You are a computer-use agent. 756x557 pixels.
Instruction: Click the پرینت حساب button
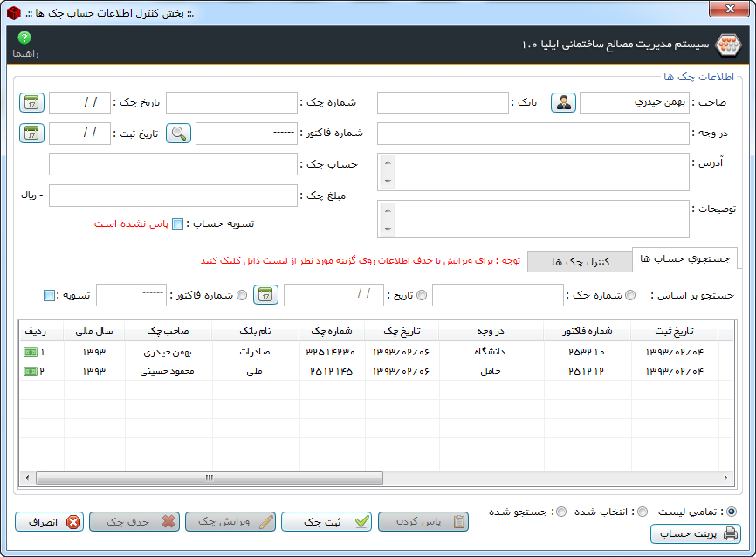tap(696, 533)
